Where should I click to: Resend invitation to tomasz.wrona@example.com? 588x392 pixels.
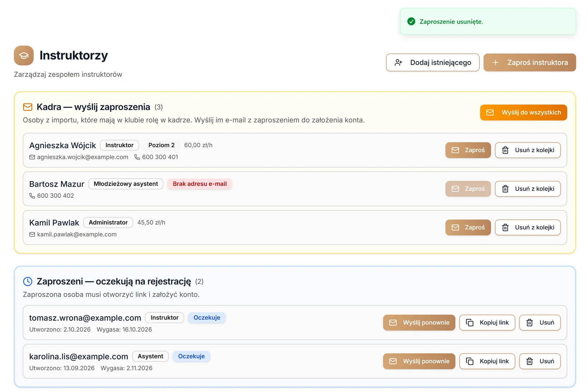(x=419, y=322)
